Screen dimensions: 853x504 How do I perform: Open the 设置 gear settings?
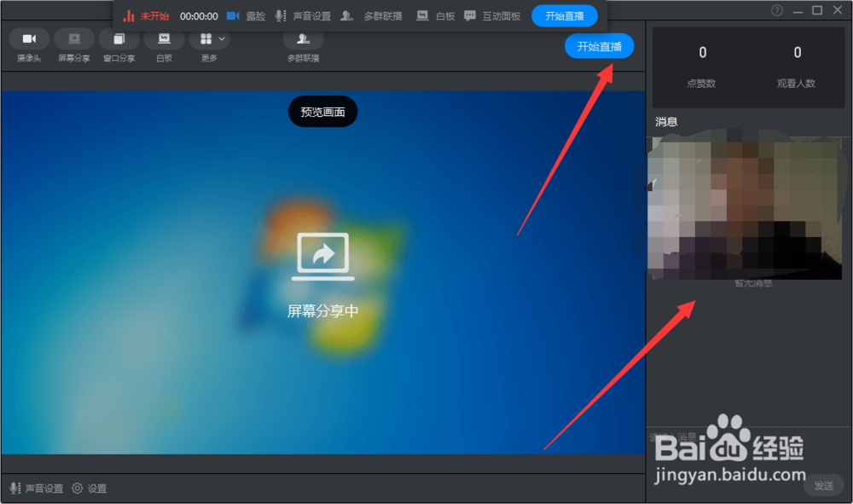click(x=90, y=489)
